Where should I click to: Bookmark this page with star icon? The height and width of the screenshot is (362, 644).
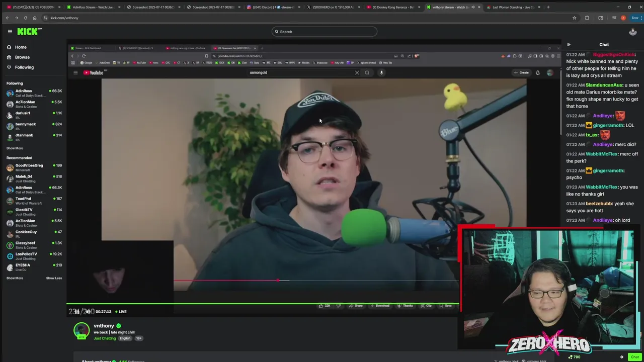[574, 18]
